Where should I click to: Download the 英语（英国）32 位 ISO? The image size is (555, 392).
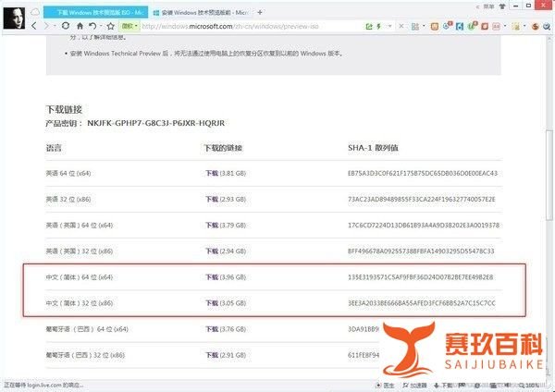[212, 251]
